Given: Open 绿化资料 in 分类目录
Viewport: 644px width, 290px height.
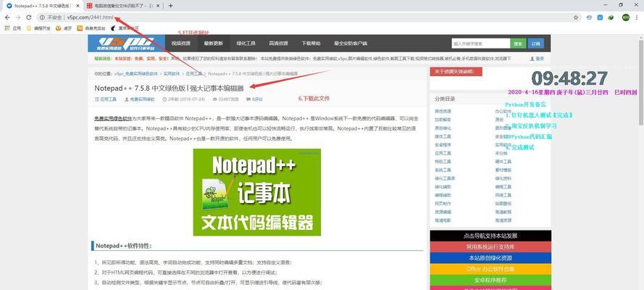Looking at the screenshot, I should click(503, 178).
